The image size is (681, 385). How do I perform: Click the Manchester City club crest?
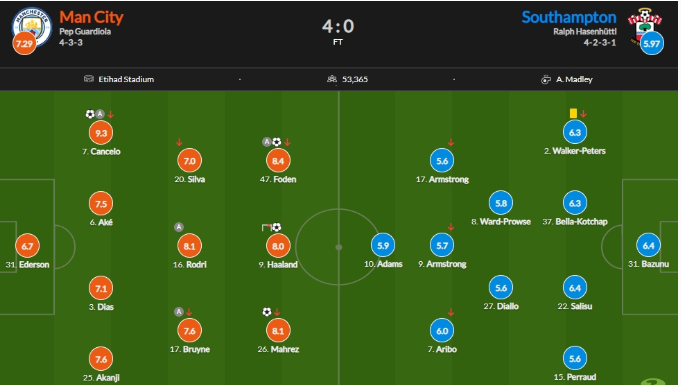pos(32,27)
